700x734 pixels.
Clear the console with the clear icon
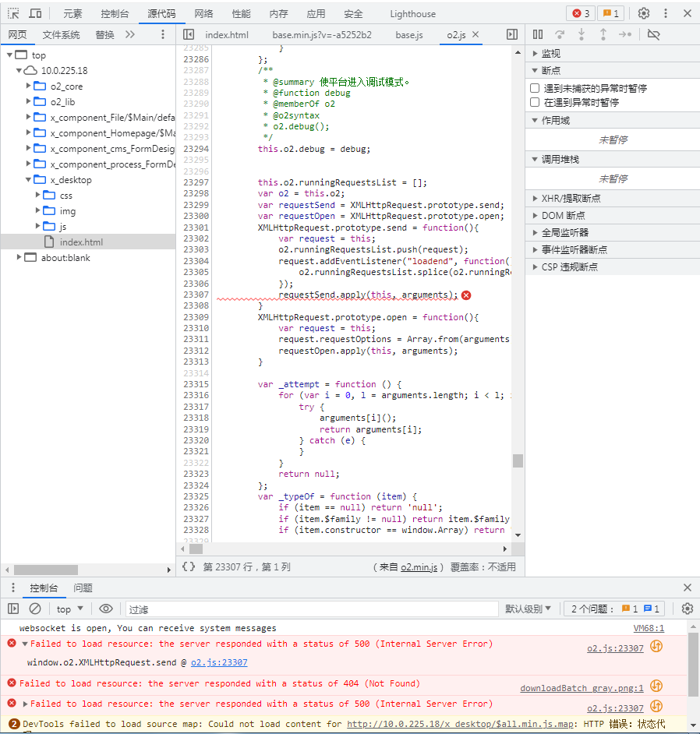(x=35, y=609)
